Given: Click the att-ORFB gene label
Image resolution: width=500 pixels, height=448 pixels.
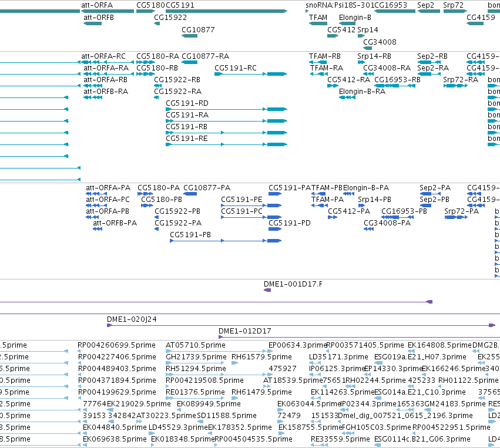Looking at the screenshot, I should [x=99, y=18].
